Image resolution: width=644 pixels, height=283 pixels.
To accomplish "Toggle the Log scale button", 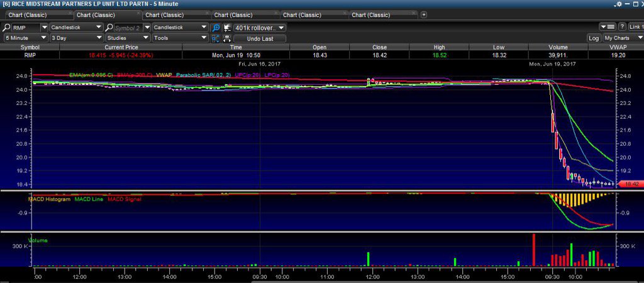I will pyautogui.click(x=594, y=38).
